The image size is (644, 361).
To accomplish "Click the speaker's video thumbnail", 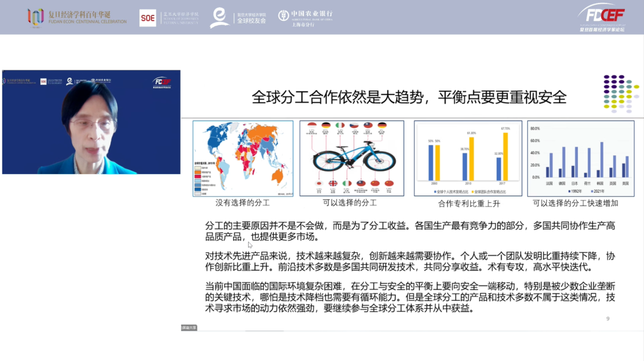I will pos(92,122).
